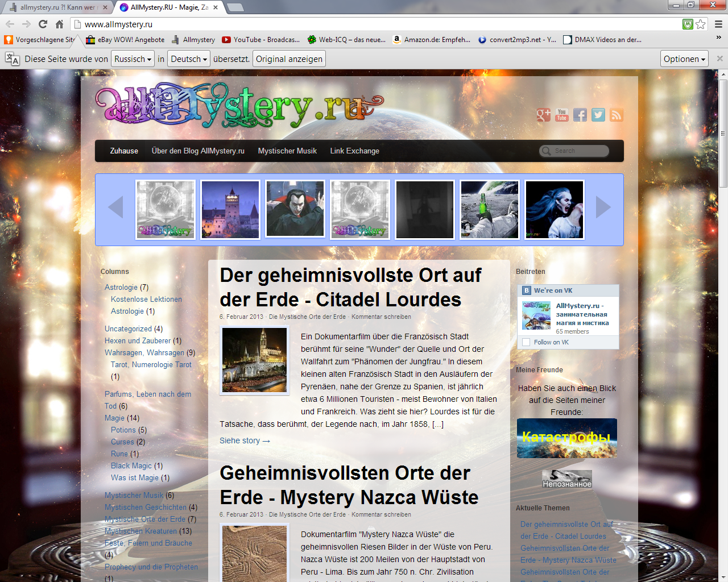Open screaming vampire woman thumbnail
Viewport: 728px width, 582px height.
tap(555, 210)
